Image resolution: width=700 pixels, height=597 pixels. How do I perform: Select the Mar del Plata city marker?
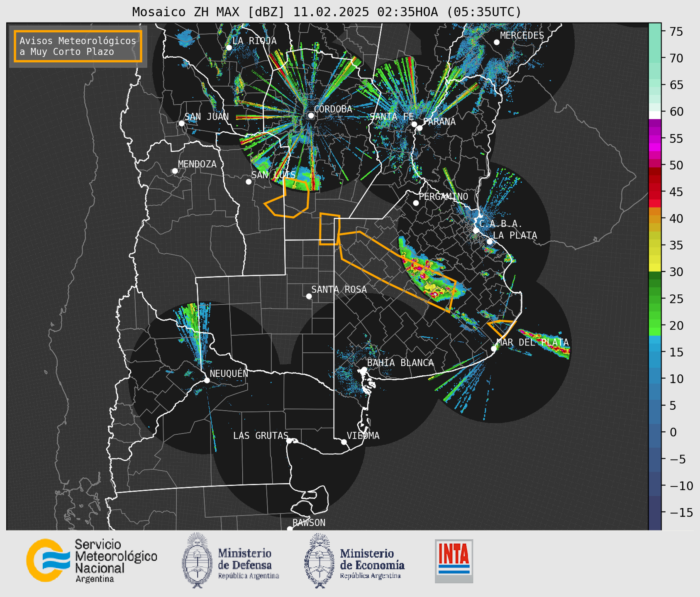pos(494,349)
